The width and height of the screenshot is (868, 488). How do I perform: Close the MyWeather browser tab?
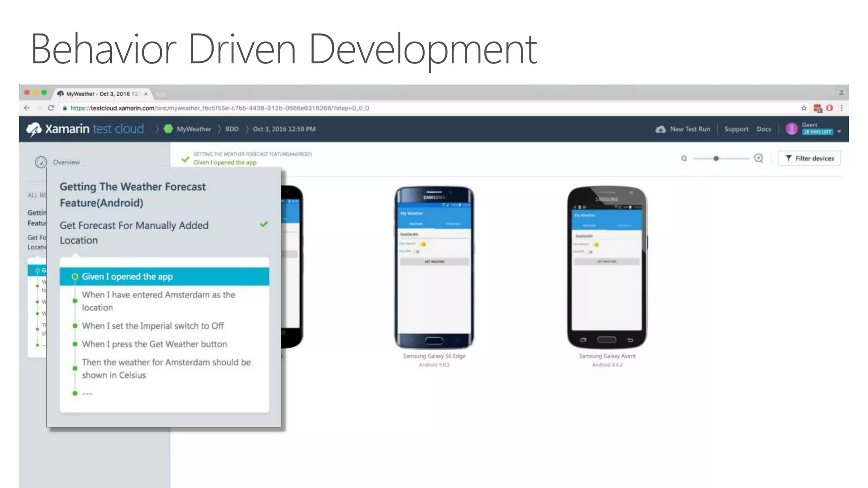click(x=146, y=94)
